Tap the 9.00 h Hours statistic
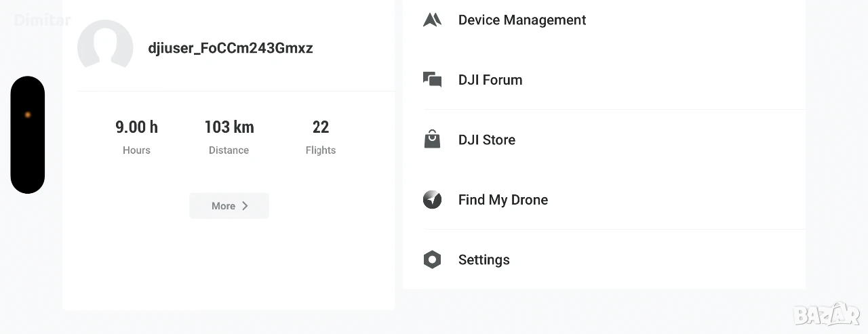The width and height of the screenshot is (868, 334). coord(136,136)
